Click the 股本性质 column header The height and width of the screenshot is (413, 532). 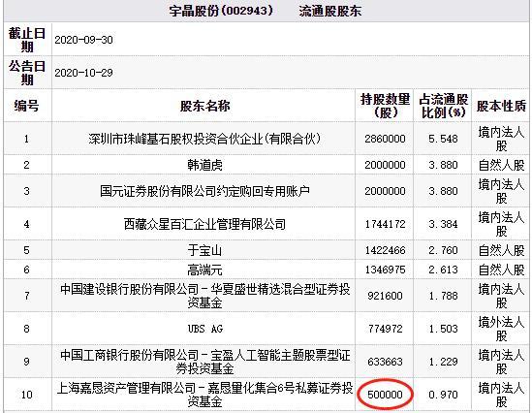[501, 106]
